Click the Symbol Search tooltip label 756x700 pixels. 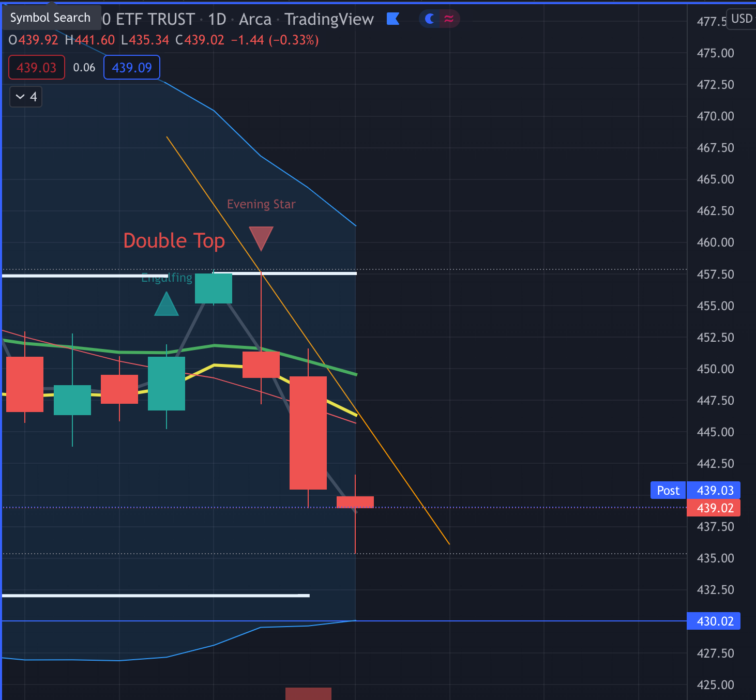[50, 18]
